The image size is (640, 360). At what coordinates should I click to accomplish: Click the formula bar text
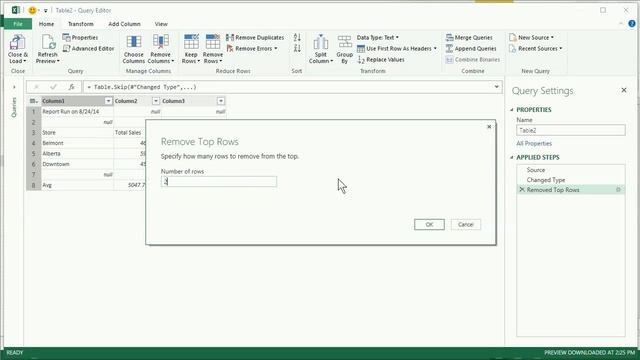point(142,87)
